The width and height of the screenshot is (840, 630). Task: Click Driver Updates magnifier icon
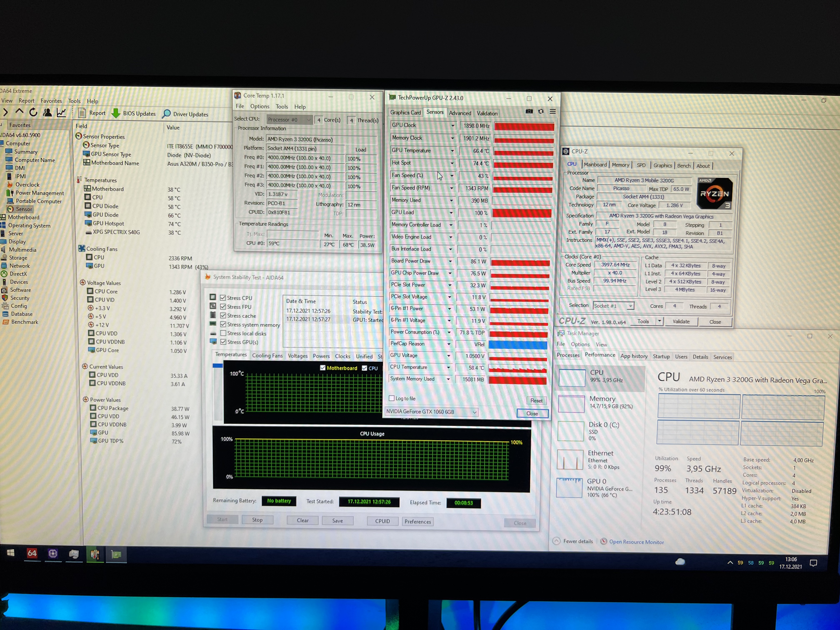click(166, 114)
